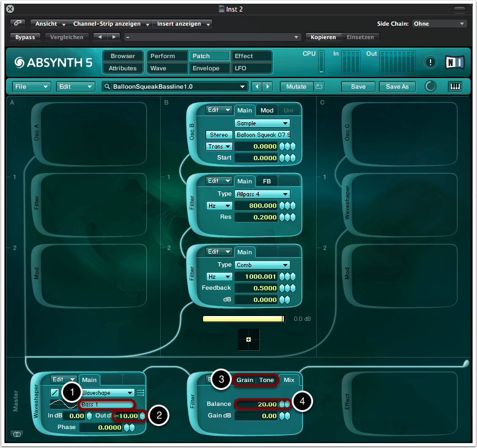Click the link chain icon in host toolbar

pyautogui.click(x=17, y=24)
